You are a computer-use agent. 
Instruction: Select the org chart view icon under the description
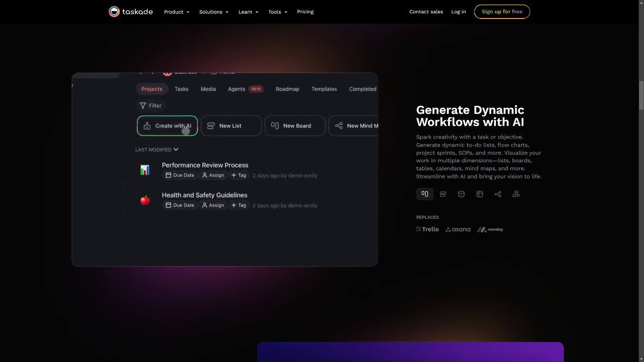[x=516, y=194]
